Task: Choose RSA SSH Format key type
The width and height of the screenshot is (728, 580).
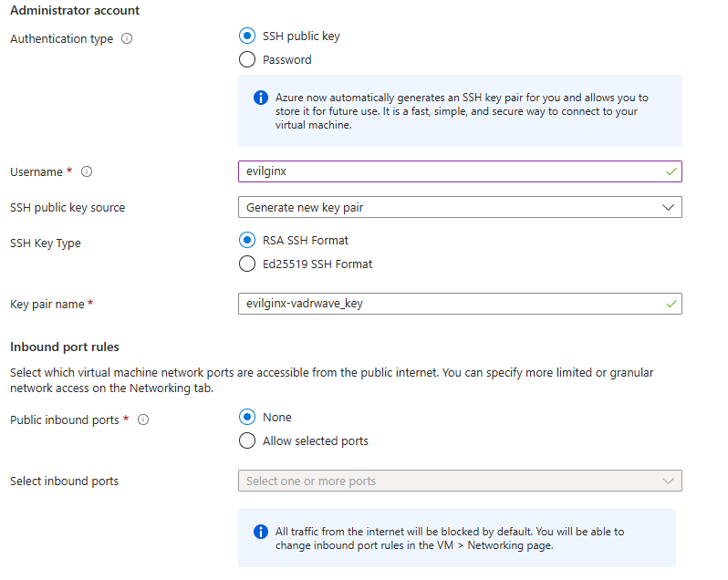Action: click(247, 241)
